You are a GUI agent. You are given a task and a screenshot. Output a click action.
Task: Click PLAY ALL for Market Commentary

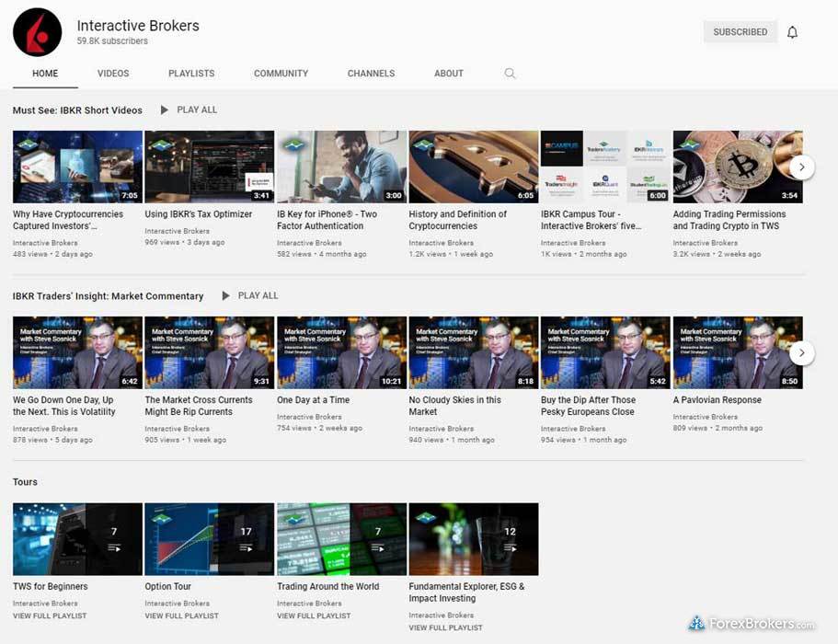258,295
